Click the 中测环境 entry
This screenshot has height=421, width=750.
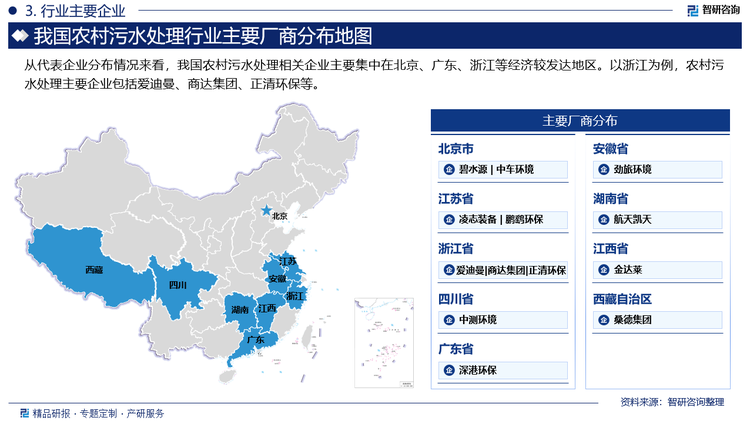click(x=503, y=320)
